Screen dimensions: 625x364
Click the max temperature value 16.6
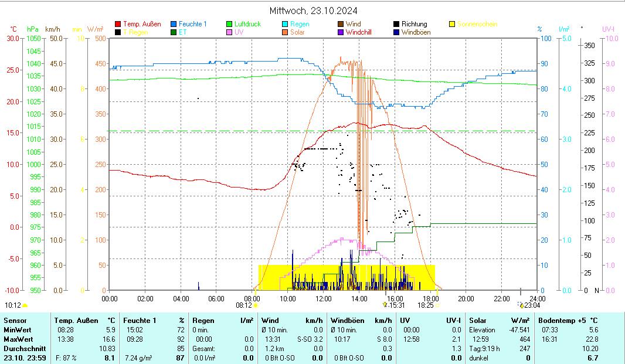109,339
